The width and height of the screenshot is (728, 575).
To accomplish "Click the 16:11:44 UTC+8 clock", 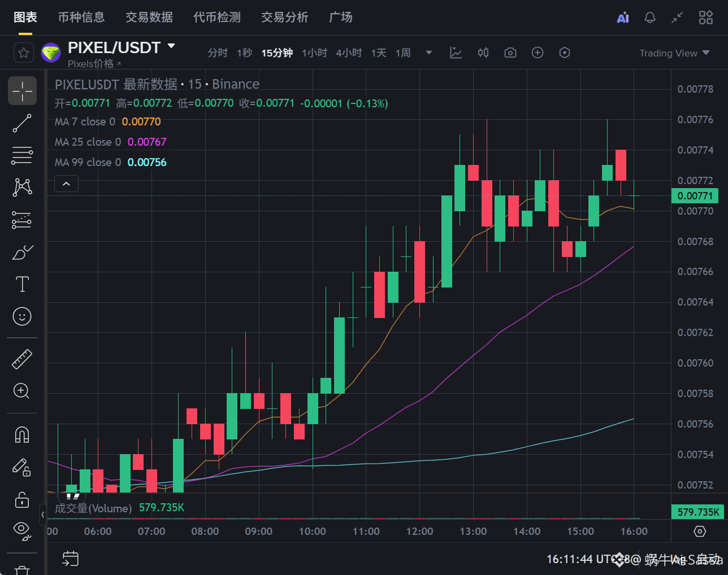I will tap(588, 559).
